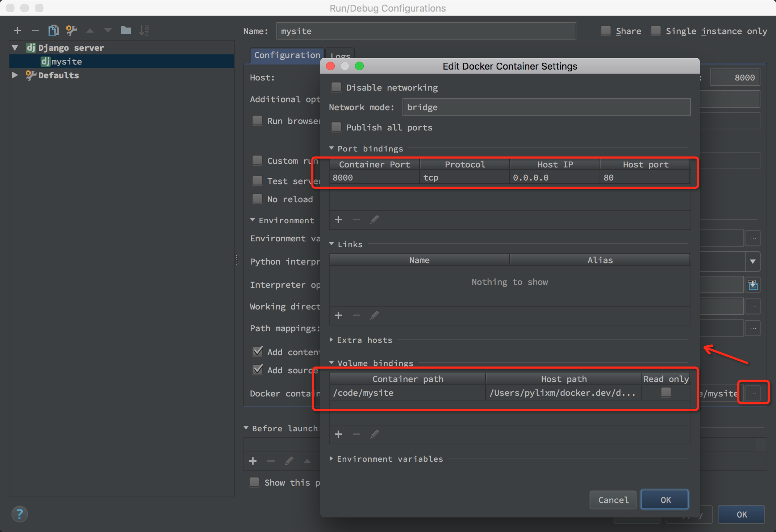Check Publish all ports
Image resolution: width=776 pixels, height=532 pixels.
pyautogui.click(x=337, y=127)
